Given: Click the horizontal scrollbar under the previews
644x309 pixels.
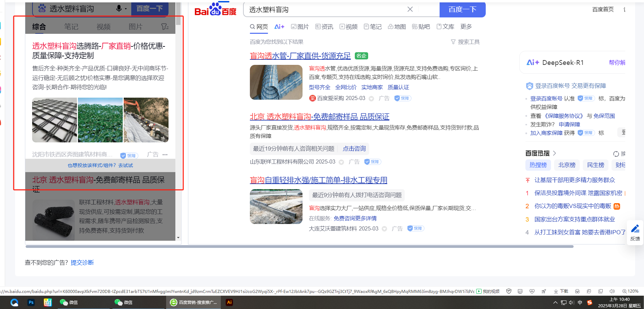Looking at the screenshot, I should click(x=299, y=247).
